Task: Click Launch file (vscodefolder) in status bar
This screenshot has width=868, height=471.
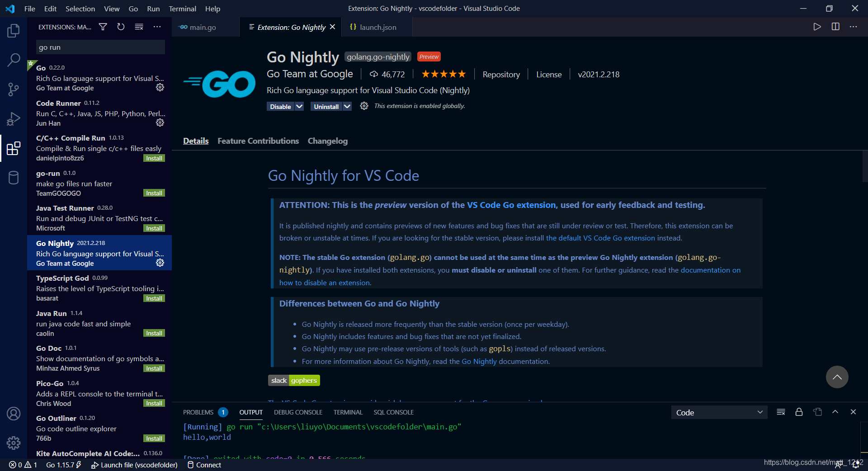Action: (134, 465)
